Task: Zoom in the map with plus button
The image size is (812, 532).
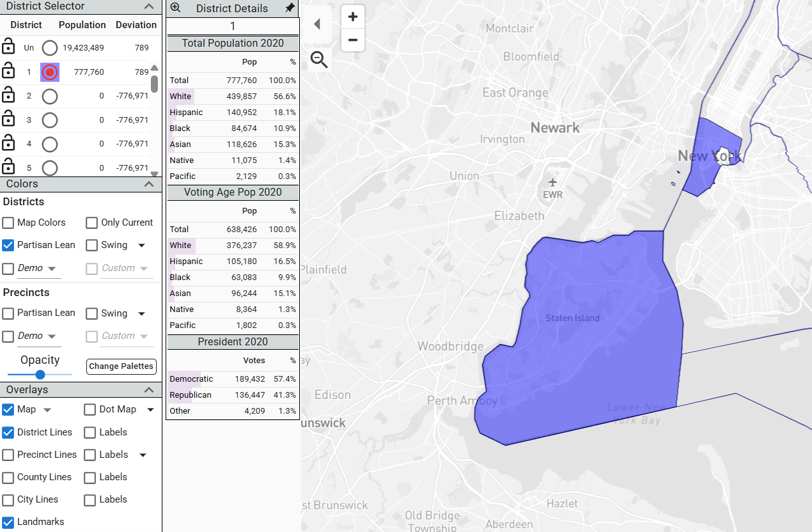Action: (x=352, y=17)
